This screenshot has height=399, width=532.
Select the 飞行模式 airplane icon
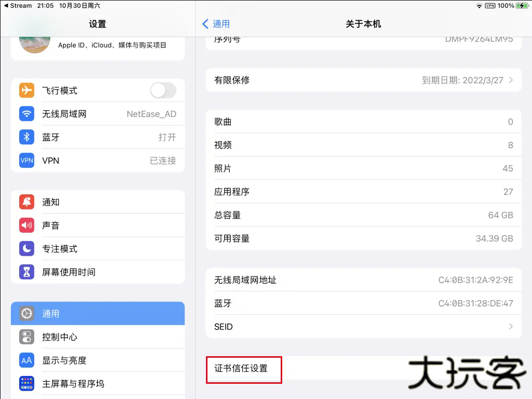(26, 90)
